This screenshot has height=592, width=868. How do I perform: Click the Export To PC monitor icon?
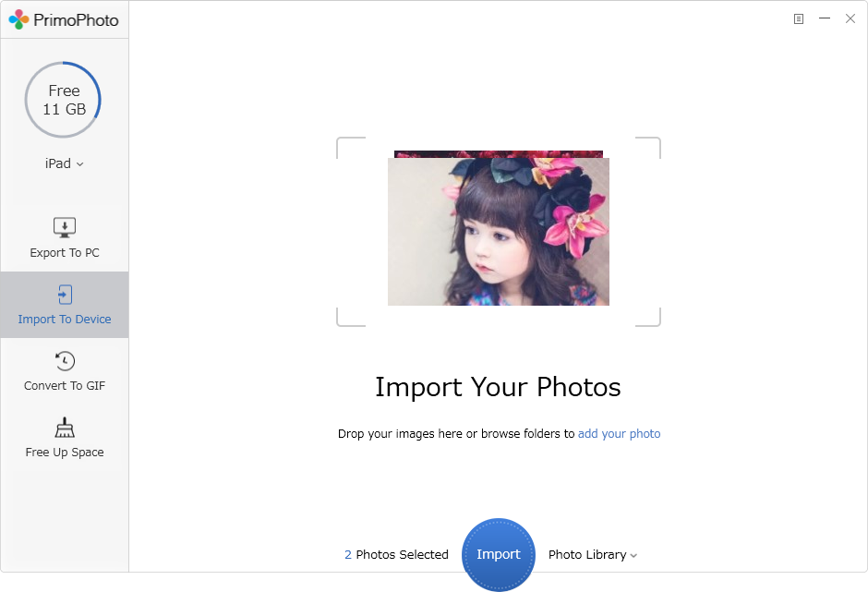(x=65, y=227)
